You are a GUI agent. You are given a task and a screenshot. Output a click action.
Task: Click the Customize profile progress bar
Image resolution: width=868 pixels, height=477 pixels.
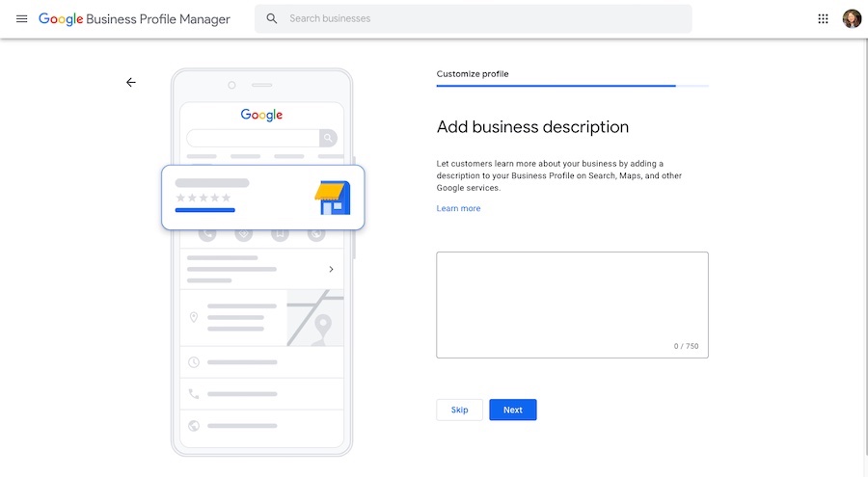[572, 86]
